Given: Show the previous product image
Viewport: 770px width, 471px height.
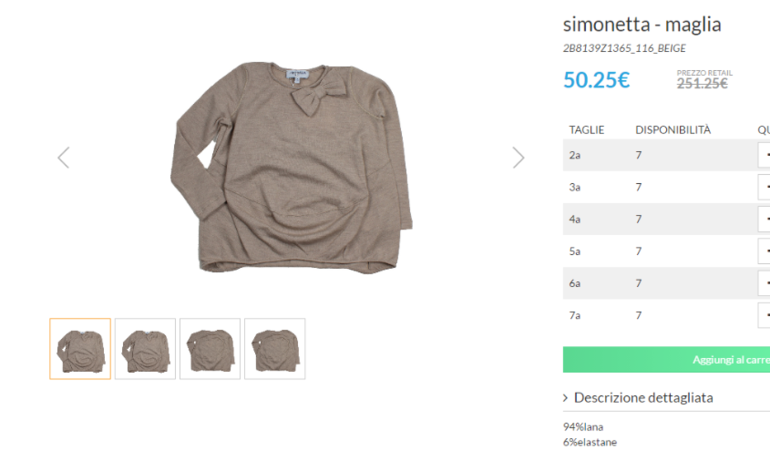Looking at the screenshot, I should pyautogui.click(x=64, y=157).
